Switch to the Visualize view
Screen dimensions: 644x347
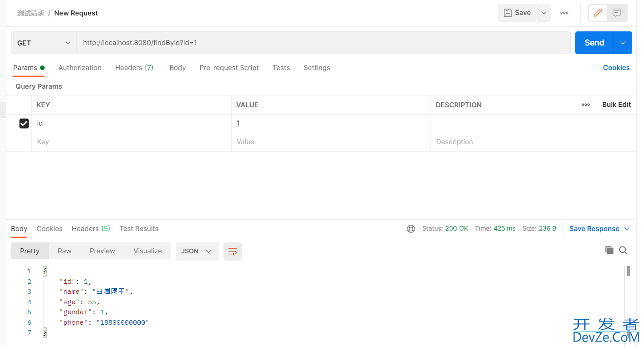tap(147, 251)
